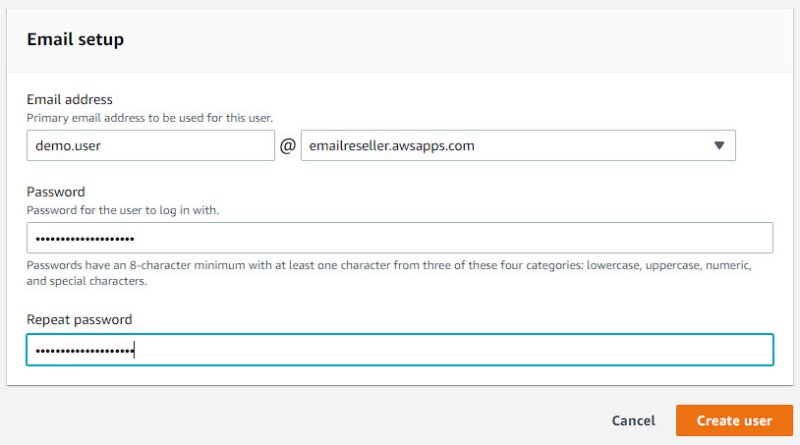
Task: Click the Repeat password label
Action: coord(79,319)
